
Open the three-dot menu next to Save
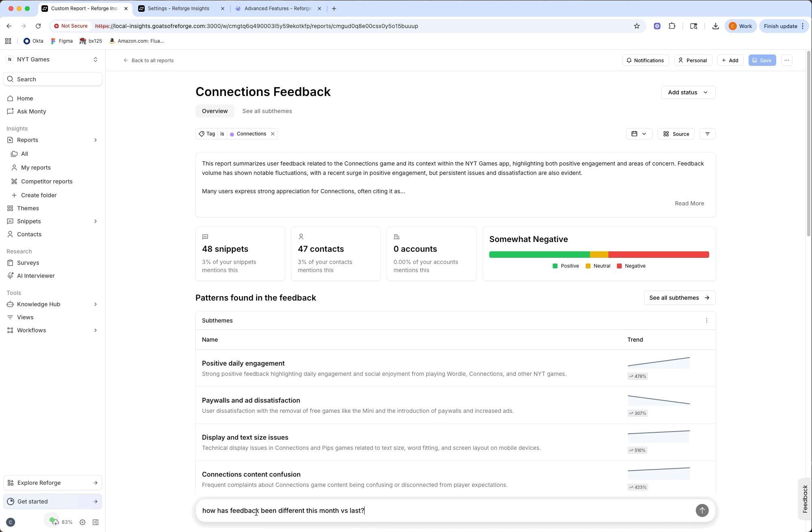click(x=787, y=60)
